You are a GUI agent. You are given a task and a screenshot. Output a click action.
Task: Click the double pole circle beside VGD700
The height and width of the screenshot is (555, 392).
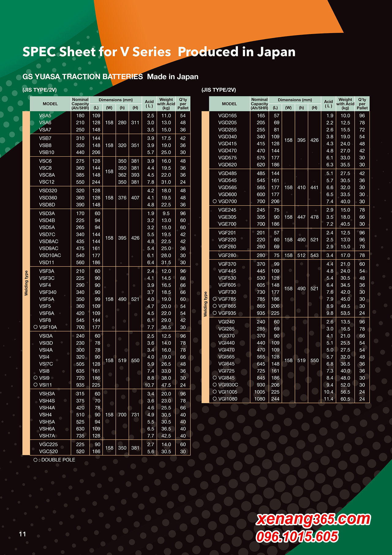tap(215, 201)
